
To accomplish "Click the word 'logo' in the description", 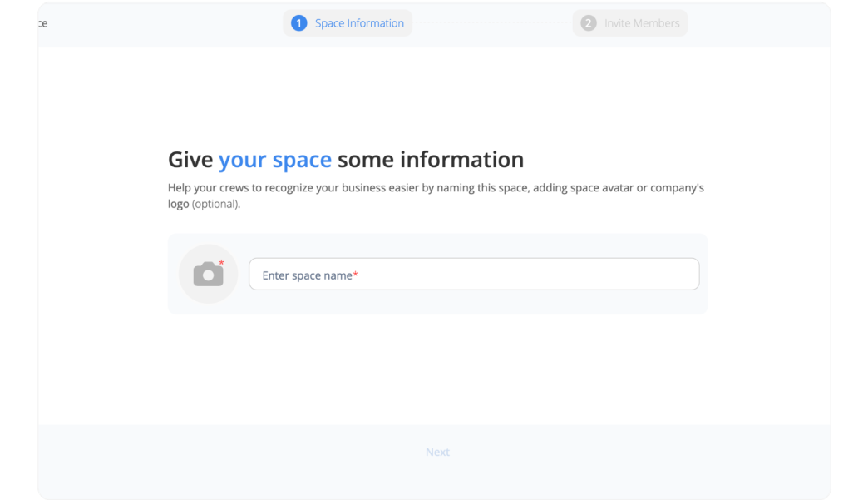I will click(x=178, y=205).
